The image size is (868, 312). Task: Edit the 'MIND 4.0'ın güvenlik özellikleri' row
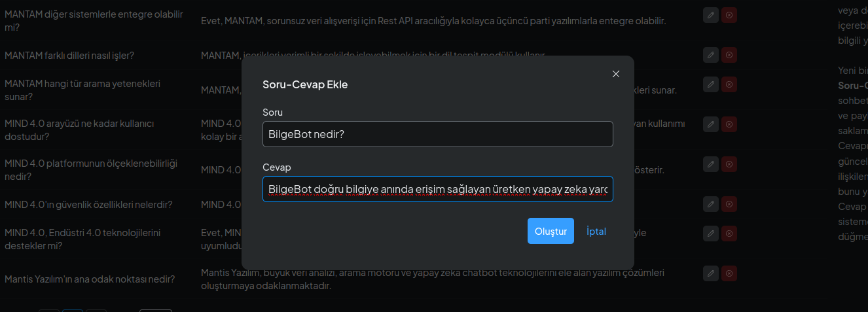pyautogui.click(x=710, y=204)
